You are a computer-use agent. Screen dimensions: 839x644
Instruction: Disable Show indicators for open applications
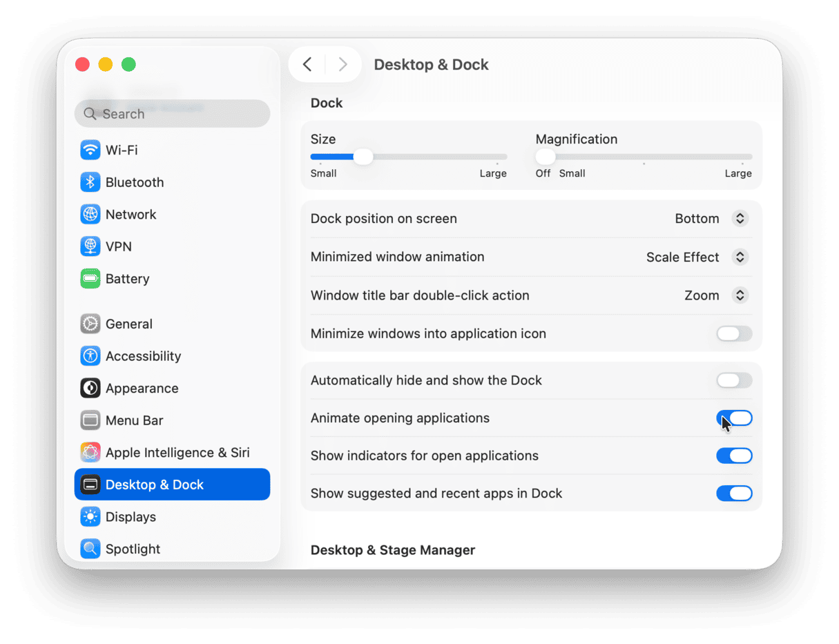pos(733,456)
